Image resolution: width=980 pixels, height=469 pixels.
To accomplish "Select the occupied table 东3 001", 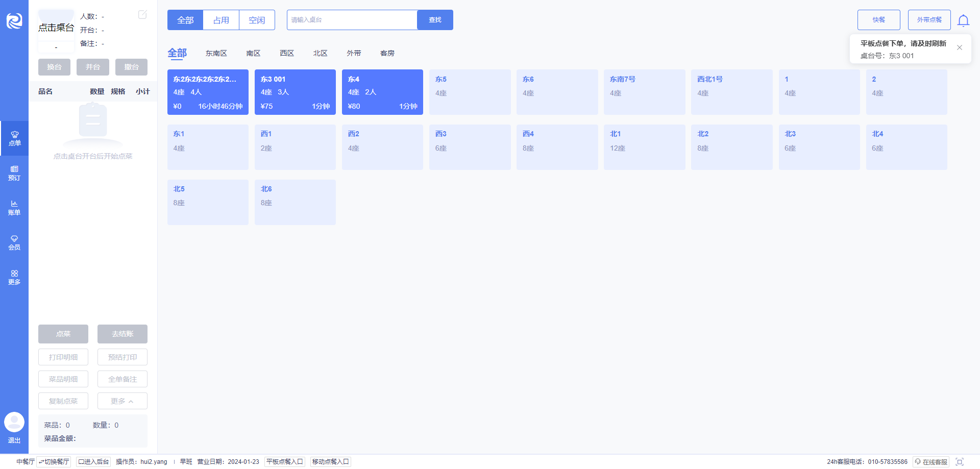I will tap(295, 92).
